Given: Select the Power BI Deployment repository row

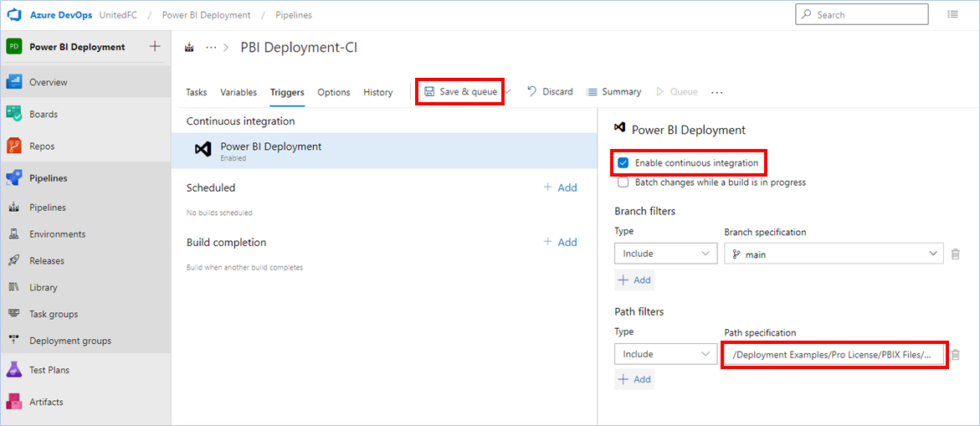Looking at the screenshot, I should [384, 151].
